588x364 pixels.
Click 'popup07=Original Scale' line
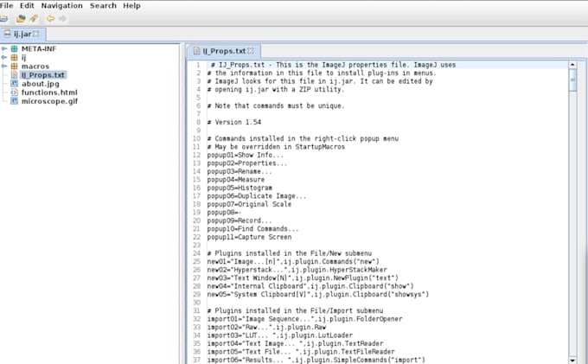click(249, 204)
